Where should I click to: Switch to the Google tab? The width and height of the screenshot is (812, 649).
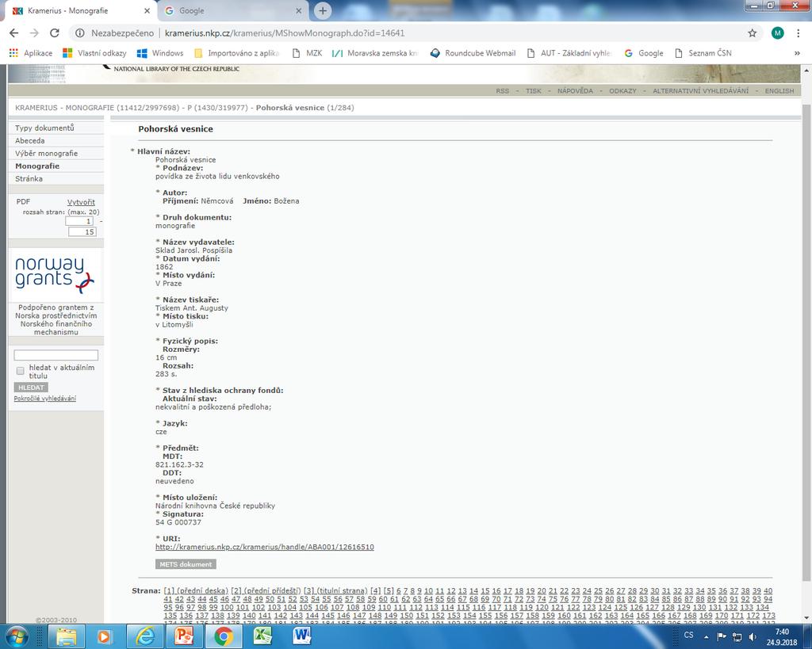(x=233, y=10)
